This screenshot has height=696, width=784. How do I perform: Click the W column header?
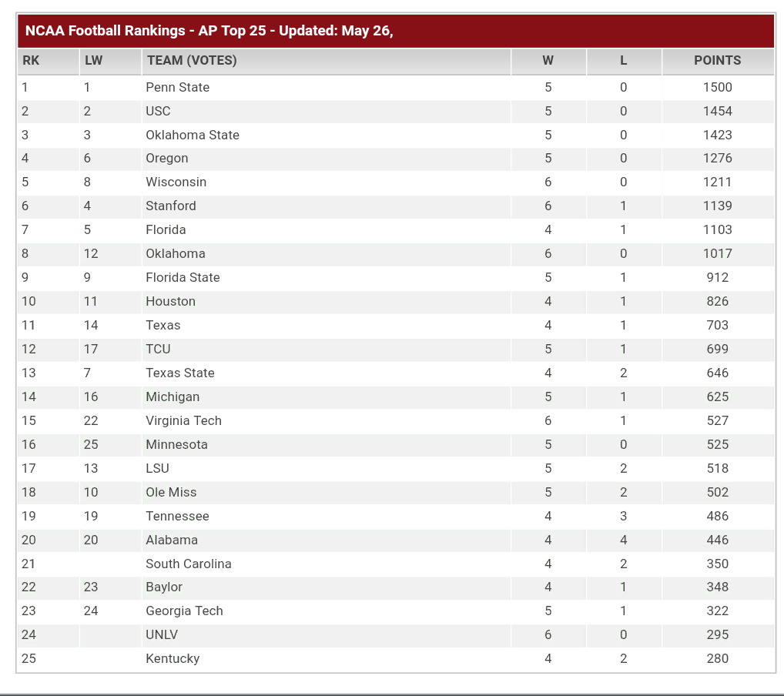[548, 61]
